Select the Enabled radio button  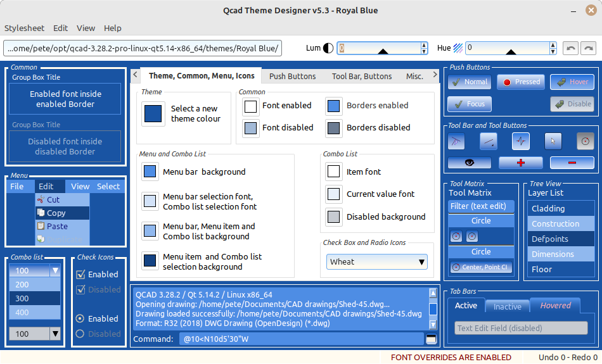[80, 318]
